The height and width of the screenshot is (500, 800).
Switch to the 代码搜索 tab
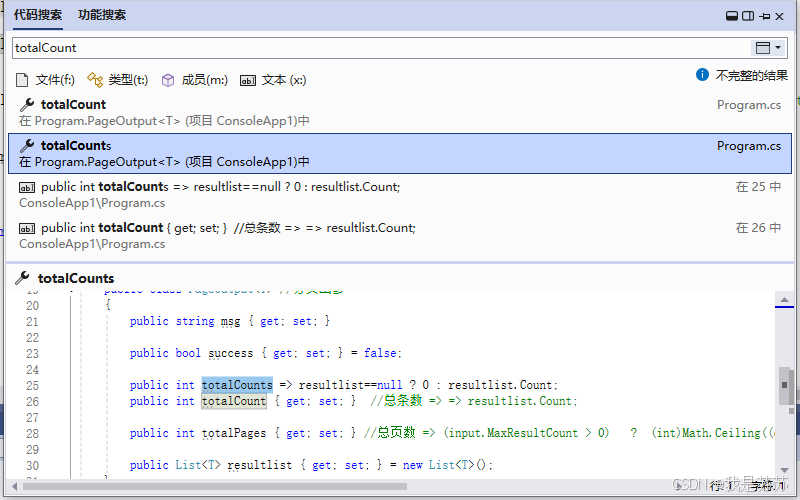[38, 15]
